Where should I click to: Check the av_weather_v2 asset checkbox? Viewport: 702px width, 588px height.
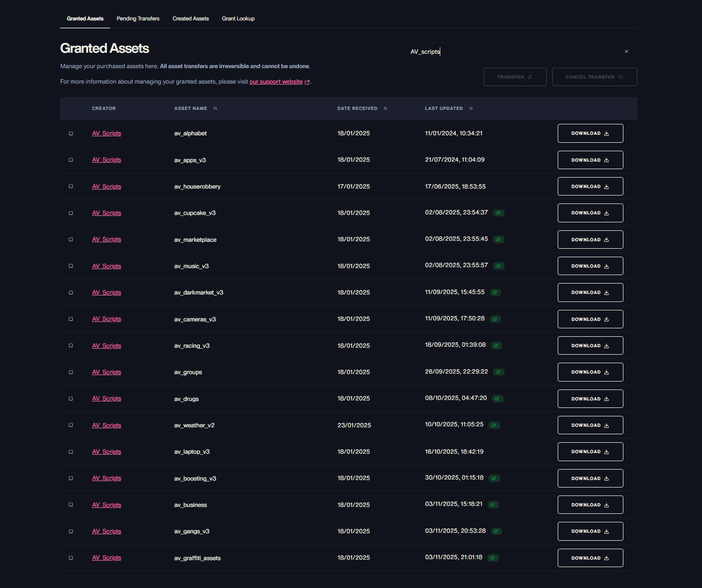(x=71, y=425)
